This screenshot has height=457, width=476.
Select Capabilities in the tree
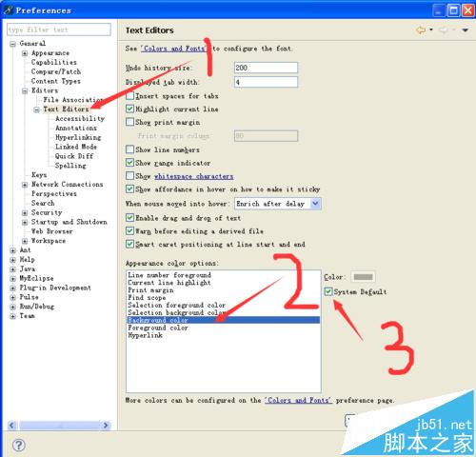click(x=54, y=62)
